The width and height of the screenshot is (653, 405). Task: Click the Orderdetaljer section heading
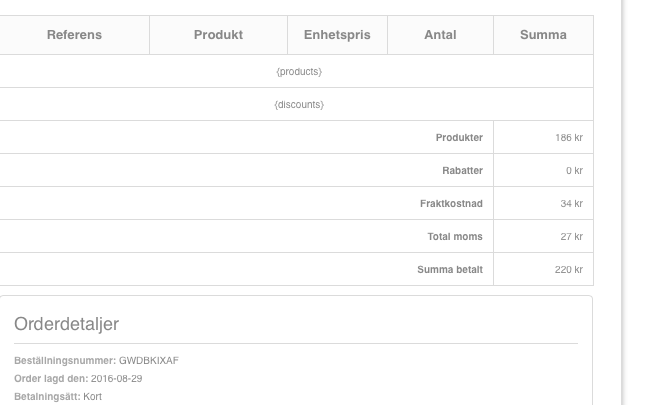(67, 324)
